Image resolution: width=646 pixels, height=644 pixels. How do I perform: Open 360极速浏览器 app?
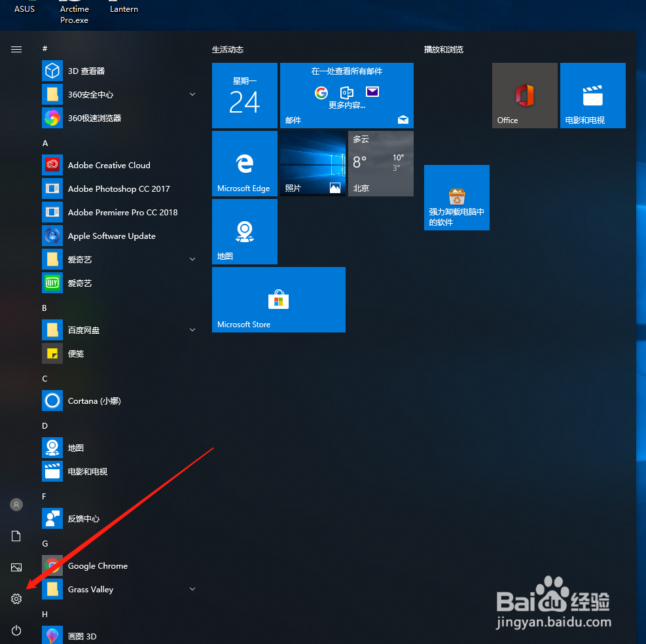pos(118,118)
